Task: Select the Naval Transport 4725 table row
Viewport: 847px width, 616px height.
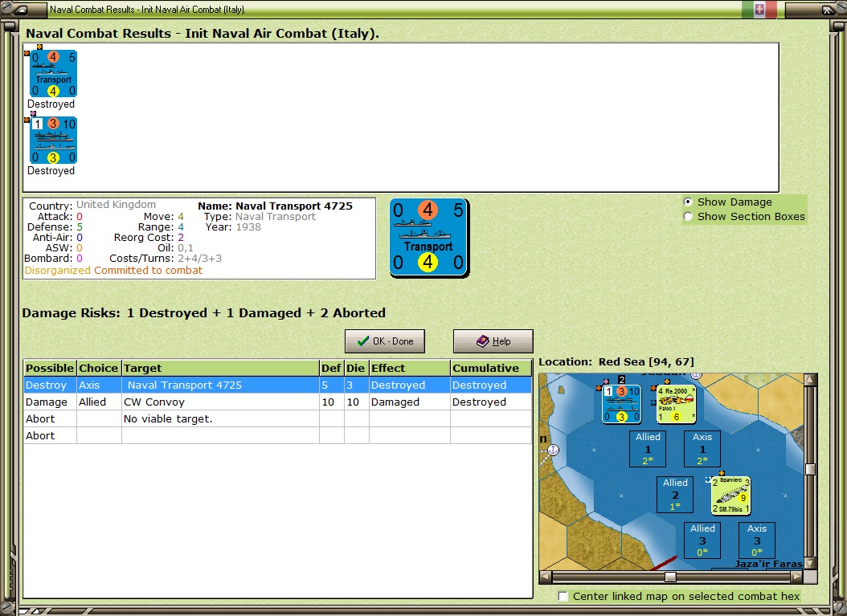Action: [278, 385]
